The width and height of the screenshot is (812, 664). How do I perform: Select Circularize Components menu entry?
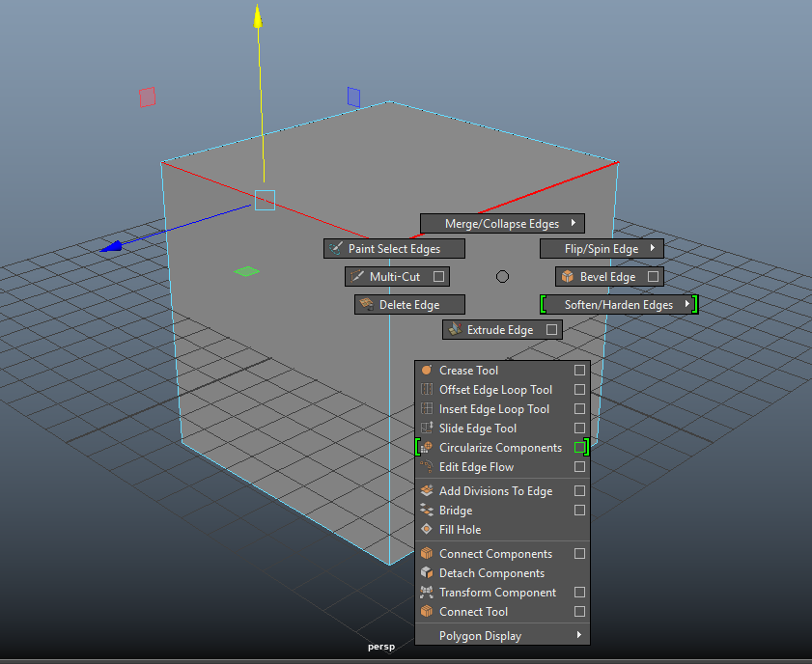point(502,447)
